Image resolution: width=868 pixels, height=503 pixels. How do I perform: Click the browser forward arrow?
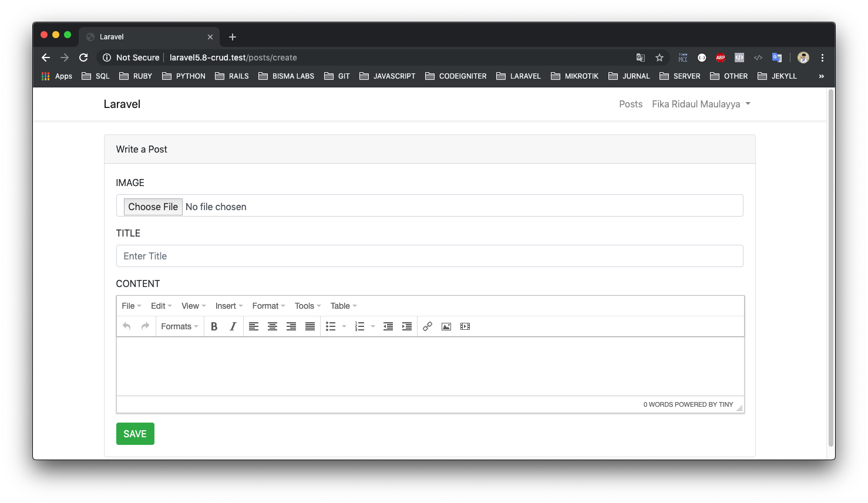point(65,58)
